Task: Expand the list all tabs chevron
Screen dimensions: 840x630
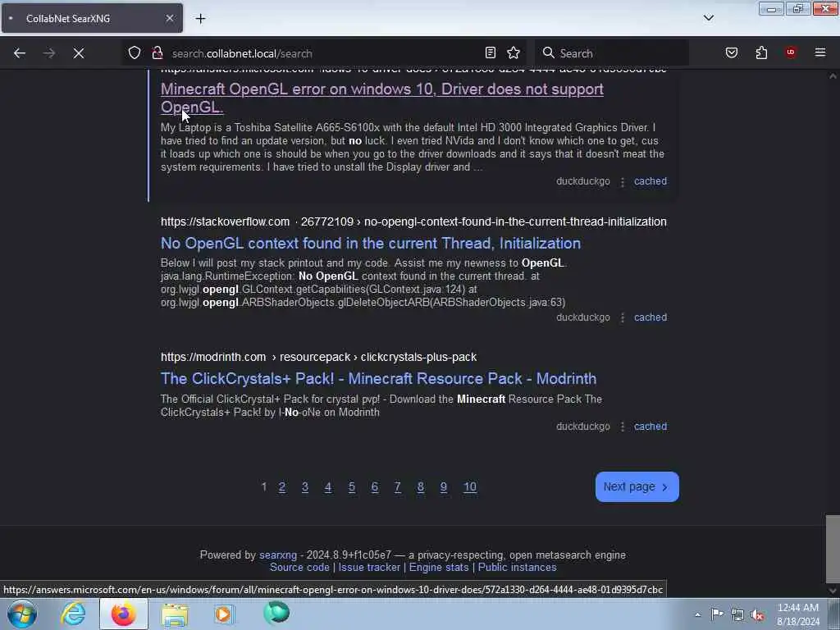Action: pyautogui.click(x=708, y=18)
